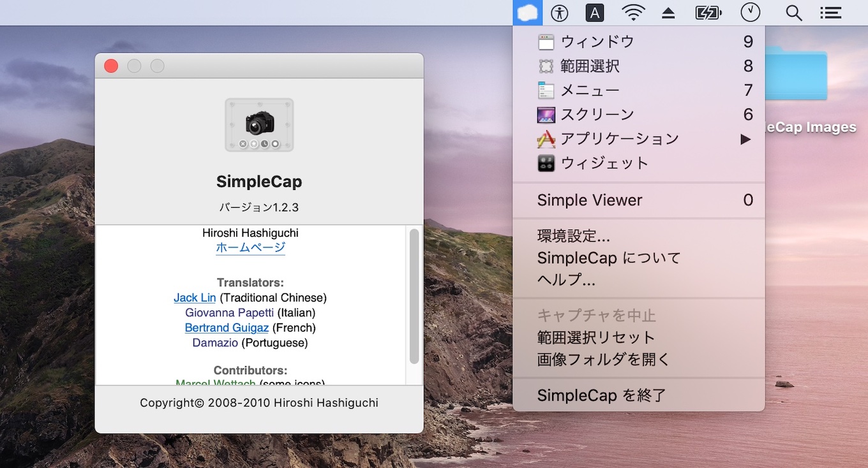
Task: Open the Accessibility status icon in menu bar
Action: [x=560, y=13]
